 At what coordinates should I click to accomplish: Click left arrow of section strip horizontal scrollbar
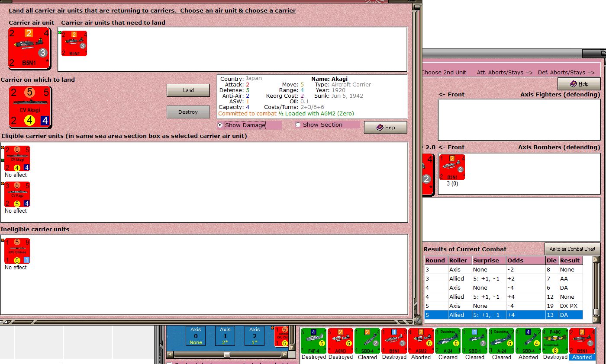pyautogui.click(x=170, y=354)
